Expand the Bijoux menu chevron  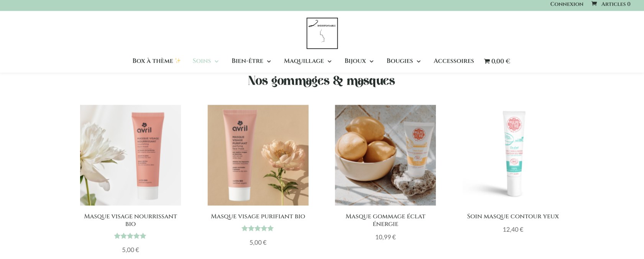point(371,61)
